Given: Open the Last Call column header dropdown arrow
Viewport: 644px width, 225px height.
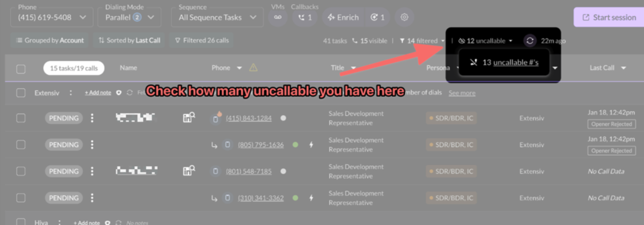Looking at the screenshot, I should click(623, 68).
